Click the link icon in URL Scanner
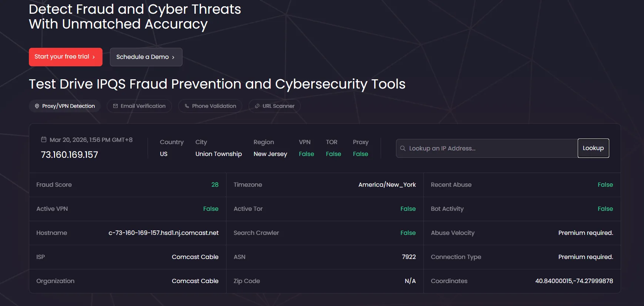 point(257,106)
